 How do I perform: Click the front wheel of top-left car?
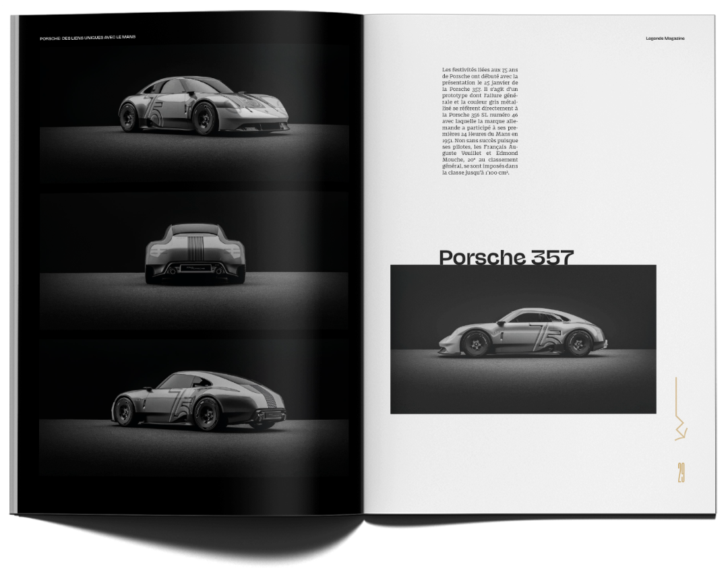(x=204, y=119)
